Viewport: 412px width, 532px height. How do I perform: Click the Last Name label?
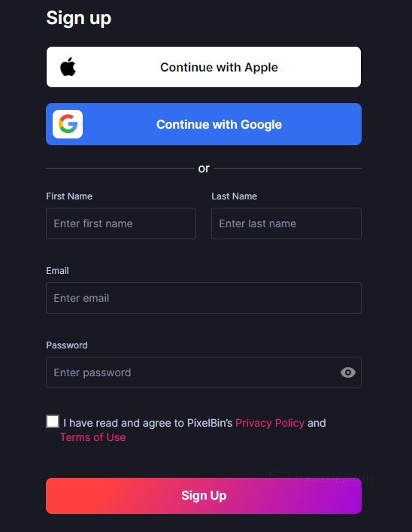coord(235,196)
